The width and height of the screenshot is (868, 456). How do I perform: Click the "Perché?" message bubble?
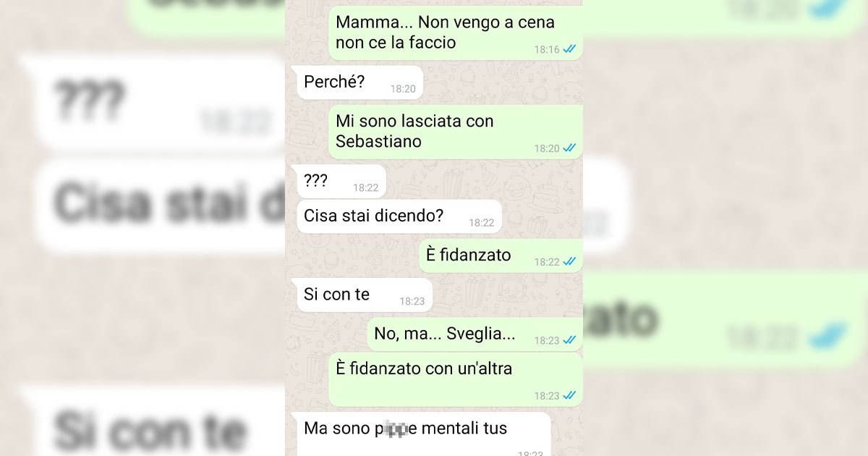(x=359, y=83)
